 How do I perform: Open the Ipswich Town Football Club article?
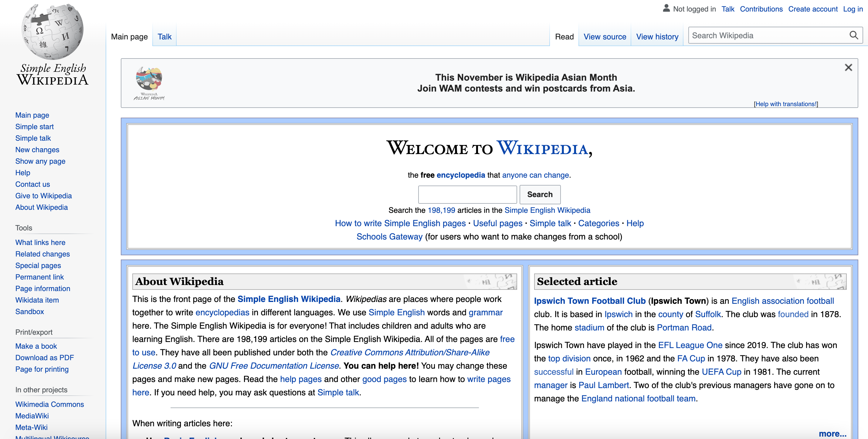pyautogui.click(x=589, y=301)
